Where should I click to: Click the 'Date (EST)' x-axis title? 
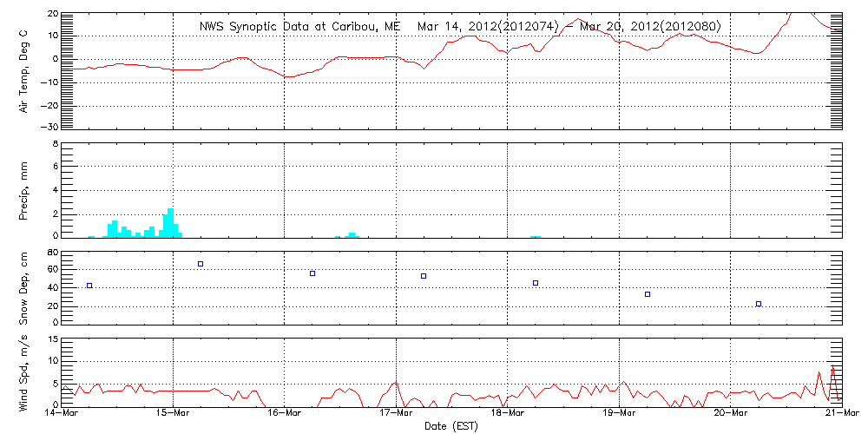tap(451, 426)
